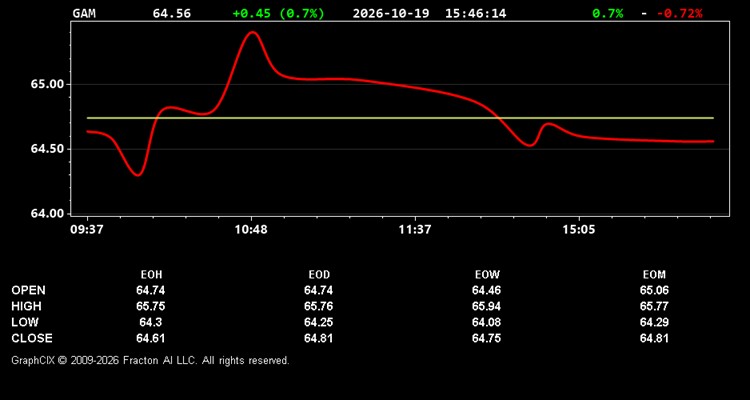
Task: Click EOD low value 64.25
Action: [x=319, y=322]
